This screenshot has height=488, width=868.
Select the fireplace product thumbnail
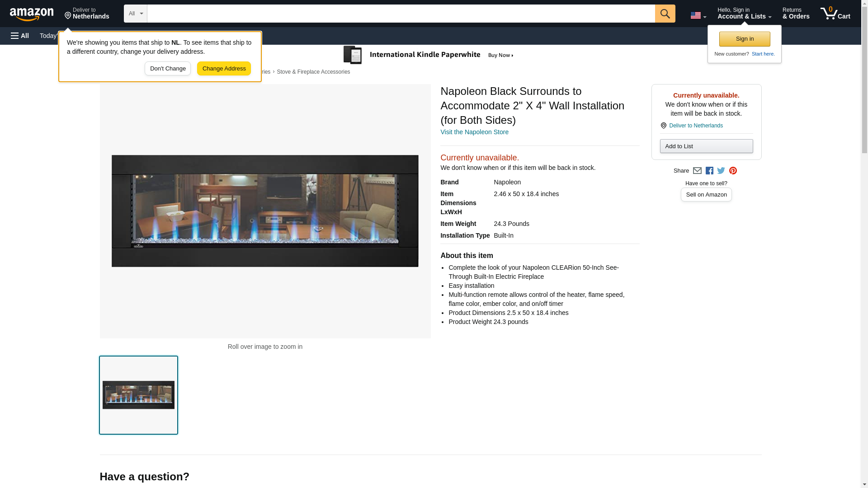click(138, 395)
